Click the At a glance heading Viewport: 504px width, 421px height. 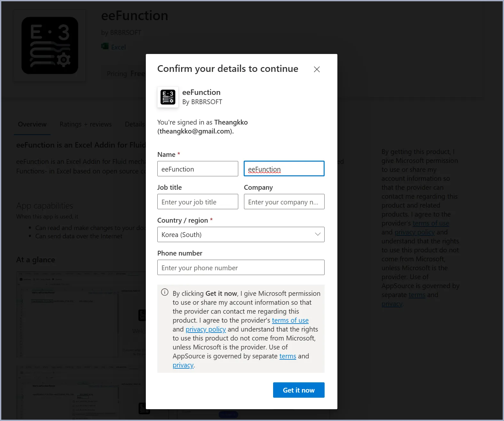(x=36, y=260)
